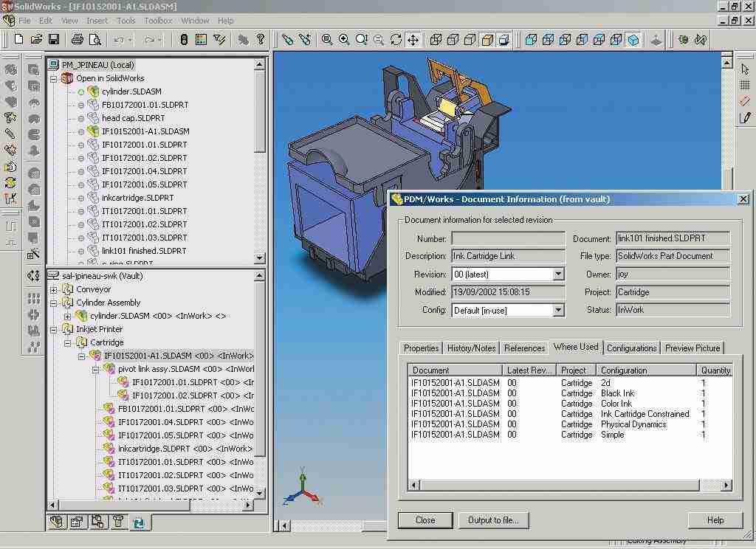The image size is (756, 549).
Task: Select head cap.SLDPRT in the local tree
Action: pos(133,118)
